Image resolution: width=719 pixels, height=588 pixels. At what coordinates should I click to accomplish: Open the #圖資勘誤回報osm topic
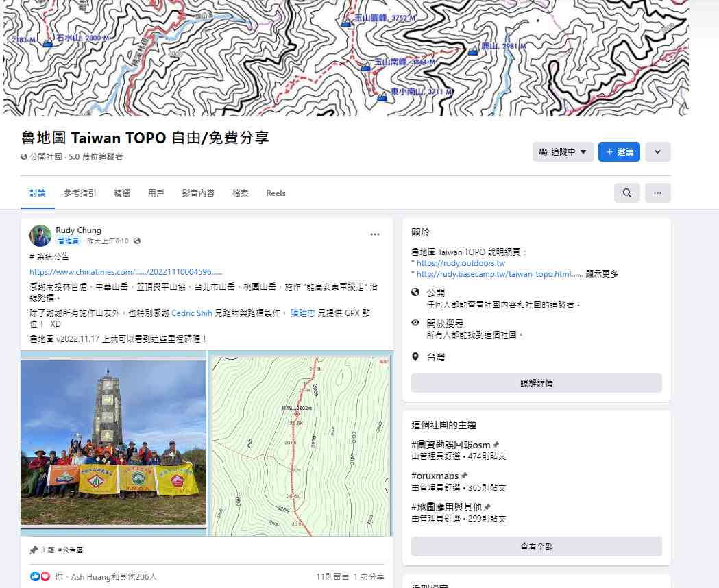[451, 445]
